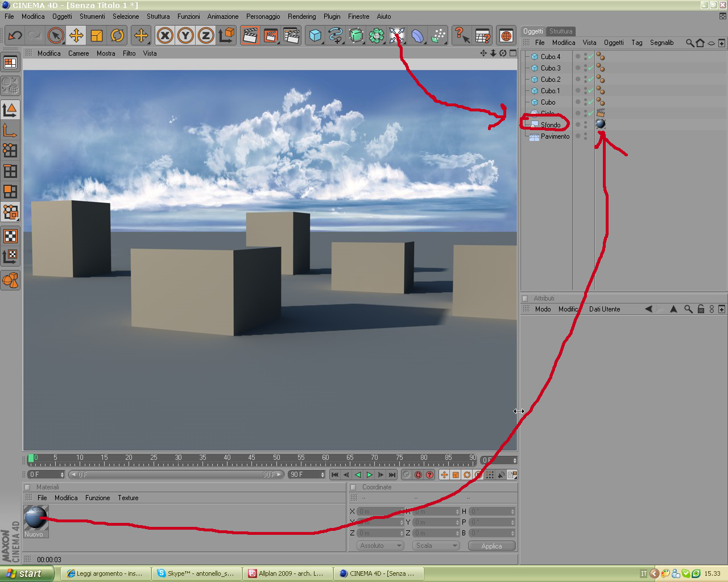Screen dimensions: 728x582
Task: Open the Texture menu in Materiali panel
Action: [128, 498]
